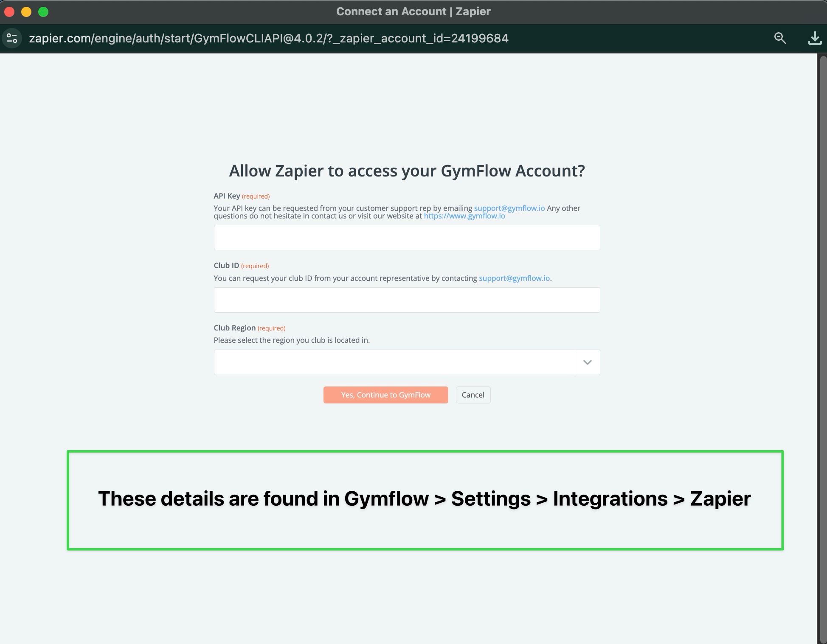Screen dimensions: 827x644
Task: Focus the API Key input field
Action: pyautogui.click(x=407, y=238)
